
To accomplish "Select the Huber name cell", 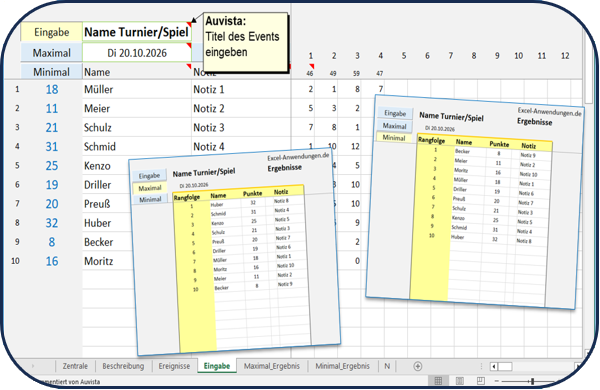I will [x=108, y=223].
